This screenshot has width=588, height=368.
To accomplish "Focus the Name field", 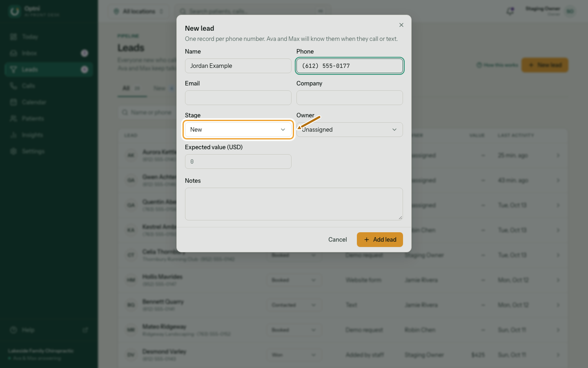I will (238, 66).
